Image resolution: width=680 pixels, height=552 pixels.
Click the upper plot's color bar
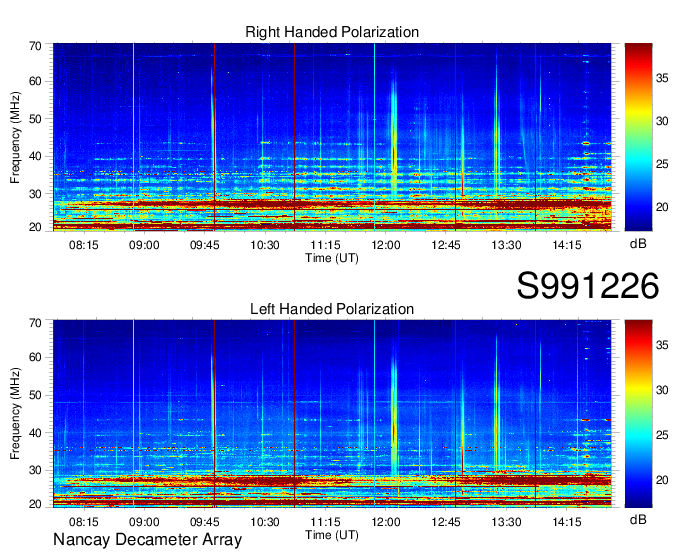point(638,137)
